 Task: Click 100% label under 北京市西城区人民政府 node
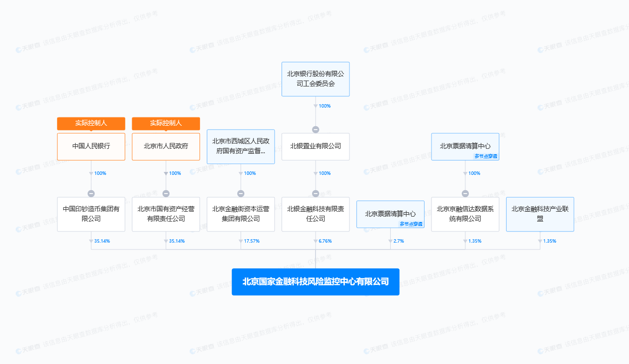coord(250,173)
